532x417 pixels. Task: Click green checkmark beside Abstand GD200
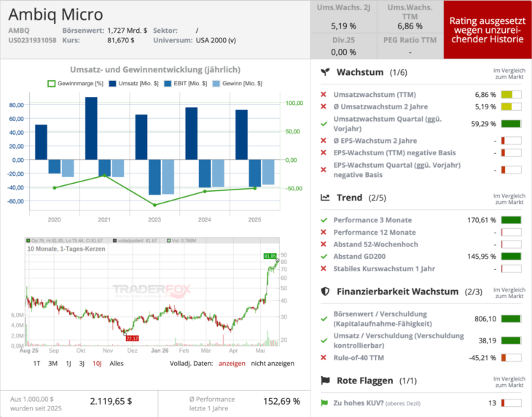click(324, 257)
